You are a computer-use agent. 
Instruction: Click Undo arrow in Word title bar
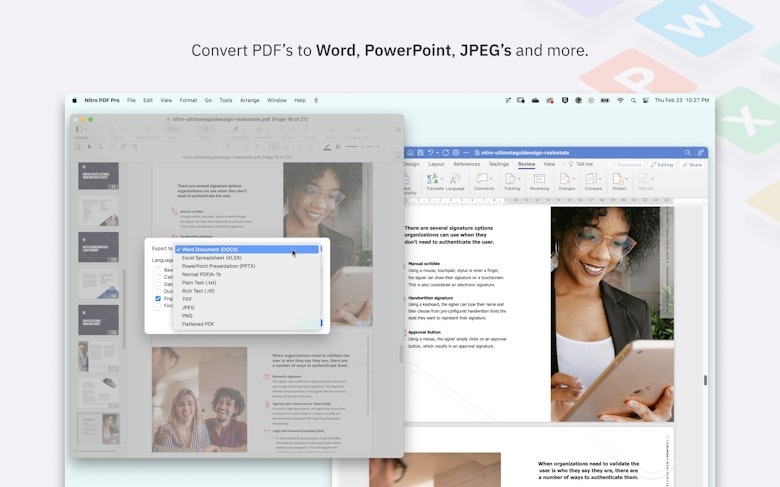point(431,153)
